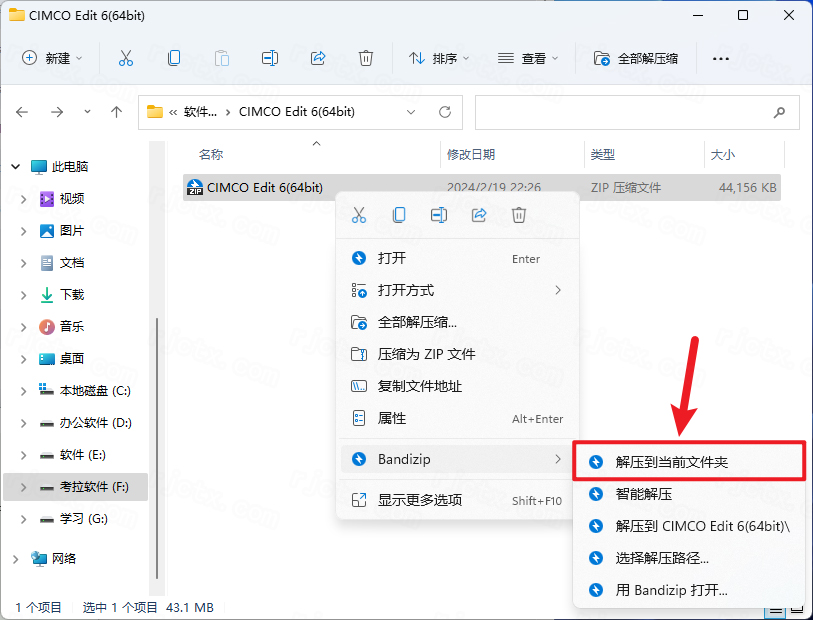Click the 软件... breadcrumb segment
The height and width of the screenshot is (620, 813).
click(x=200, y=112)
